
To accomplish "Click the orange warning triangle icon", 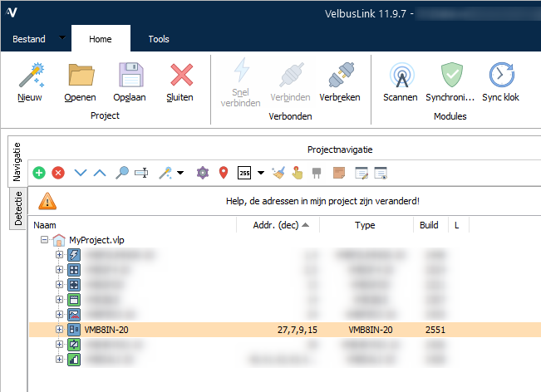I will coord(47,201).
